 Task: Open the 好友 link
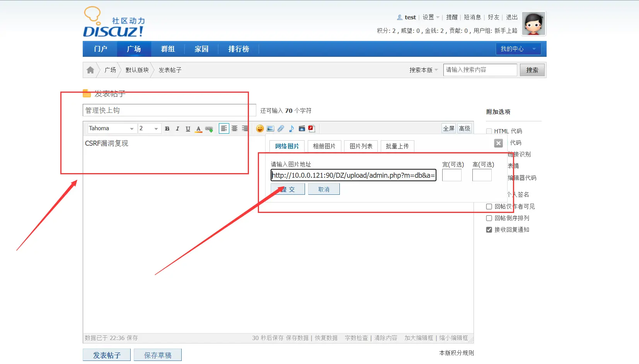[494, 17]
